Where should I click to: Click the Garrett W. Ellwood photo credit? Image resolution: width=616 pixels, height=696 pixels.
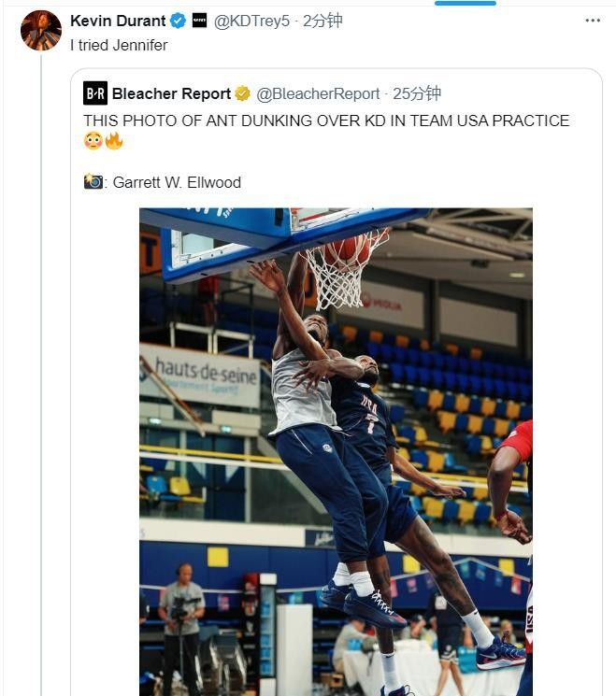(x=177, y=182)
